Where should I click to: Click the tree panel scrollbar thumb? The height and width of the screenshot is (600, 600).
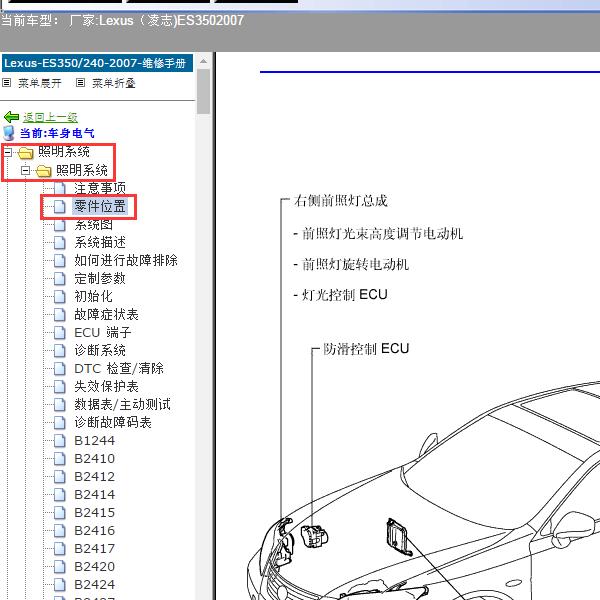pos(204,91)
